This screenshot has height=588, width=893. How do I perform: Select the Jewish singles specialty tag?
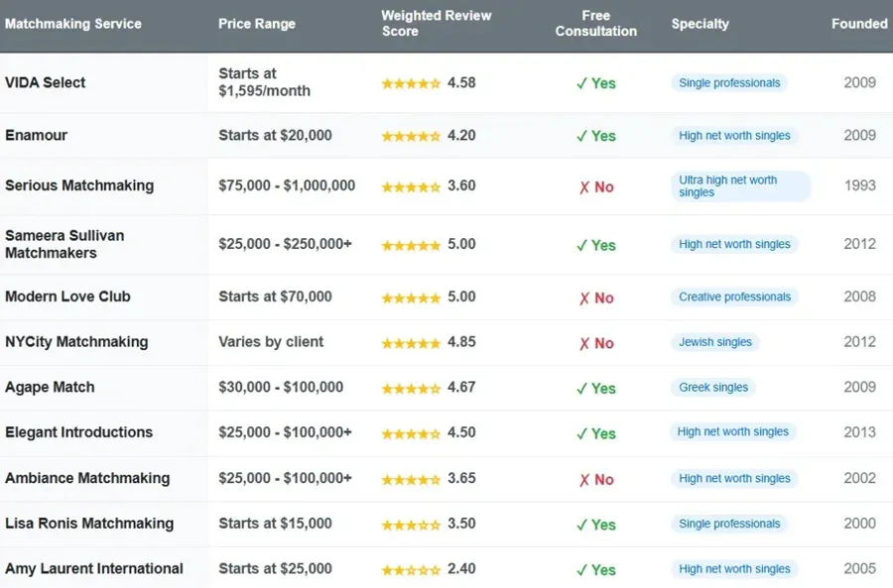715,342
